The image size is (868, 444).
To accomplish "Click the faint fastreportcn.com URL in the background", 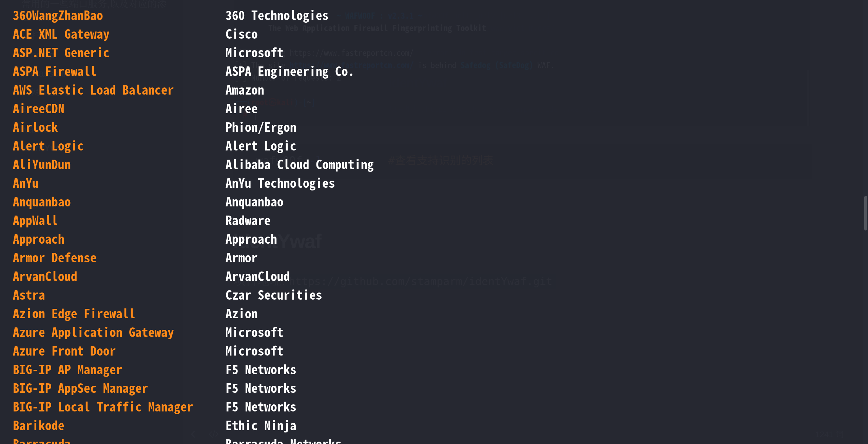I will point(351,53).
